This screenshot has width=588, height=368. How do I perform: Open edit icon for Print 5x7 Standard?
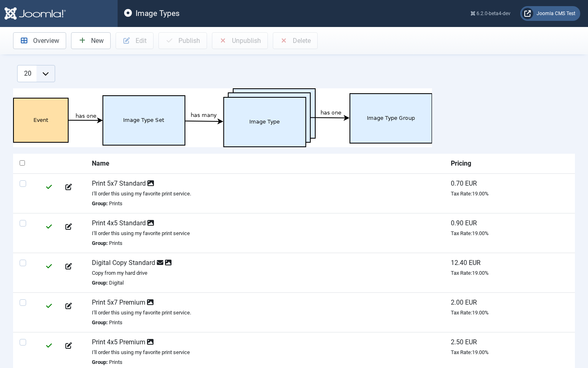pos(69,187)
